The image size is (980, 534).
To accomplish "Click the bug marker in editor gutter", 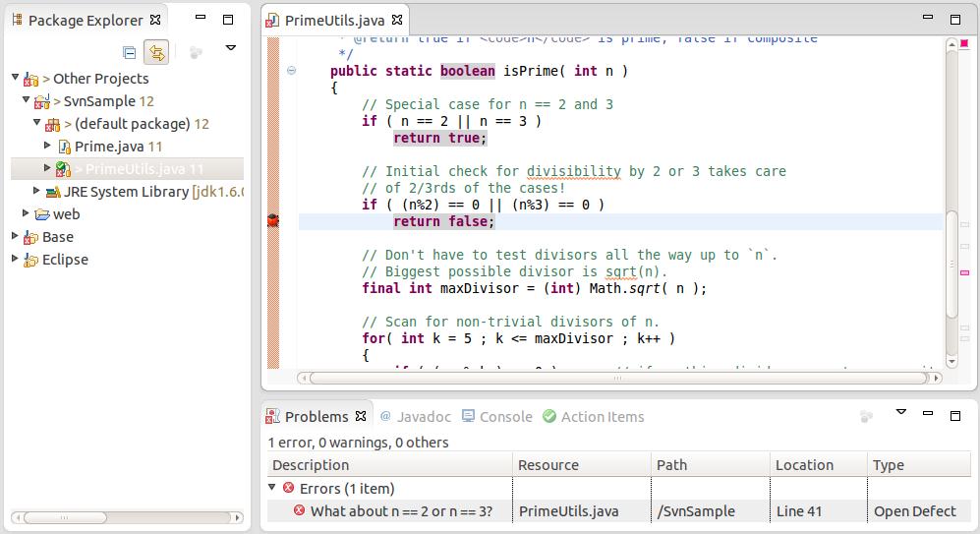I will (273, 220).
